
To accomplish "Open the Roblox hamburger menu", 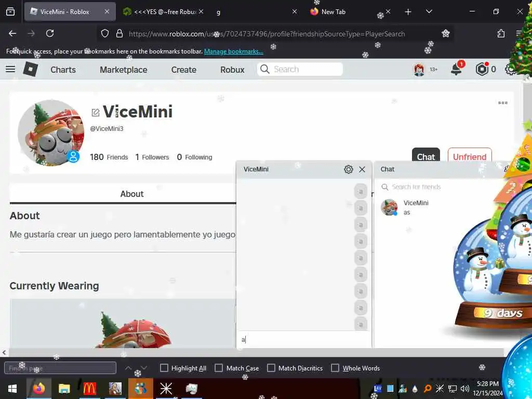I will click(x=10, y=69).
